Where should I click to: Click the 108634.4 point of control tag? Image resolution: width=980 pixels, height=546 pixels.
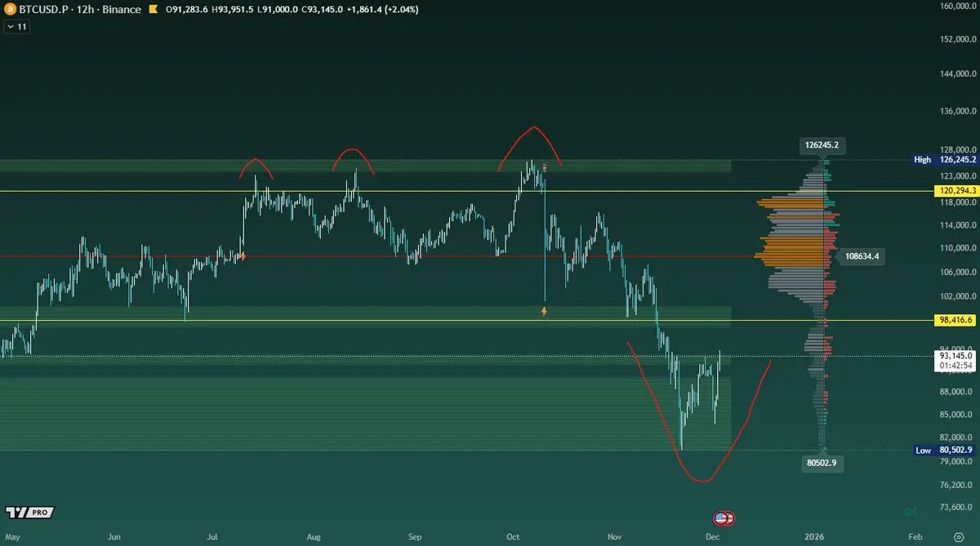pyautogui.click(x=863, y=256)
